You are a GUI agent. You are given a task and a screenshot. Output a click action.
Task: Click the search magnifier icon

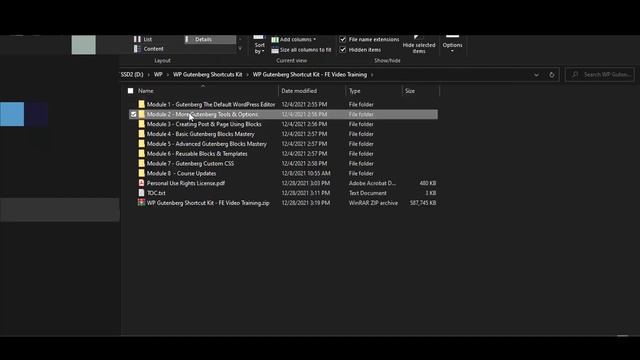[575, 74]
